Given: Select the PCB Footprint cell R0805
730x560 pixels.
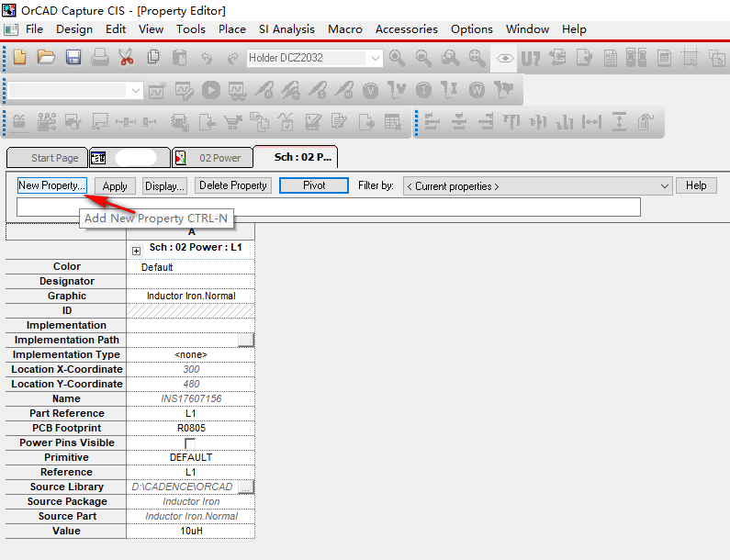Looking at the screenshot, I should [x=191, y=429].
